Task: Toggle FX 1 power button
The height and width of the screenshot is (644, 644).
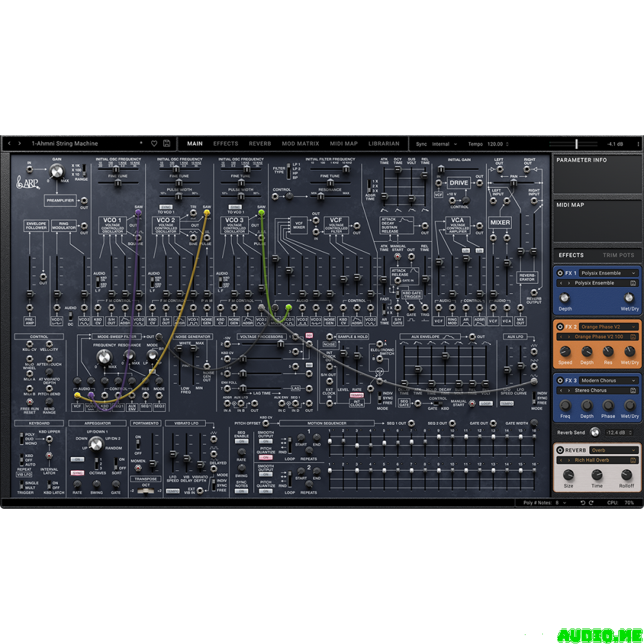Action: 560,273
